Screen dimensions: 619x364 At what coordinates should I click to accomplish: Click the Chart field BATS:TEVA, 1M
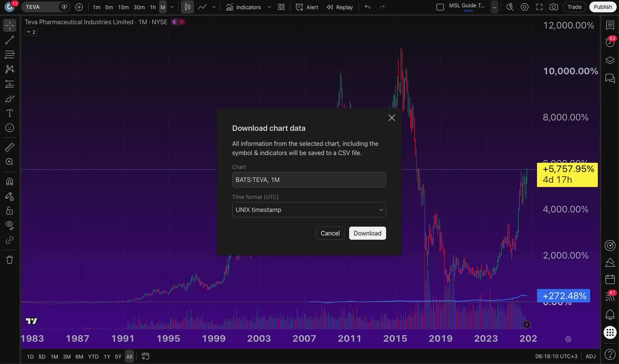tap(309, 180)
